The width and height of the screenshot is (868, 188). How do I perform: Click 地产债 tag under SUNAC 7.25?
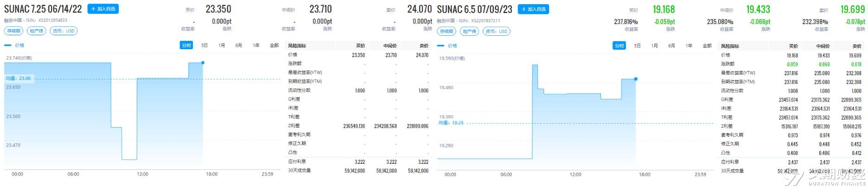point(36,31)
